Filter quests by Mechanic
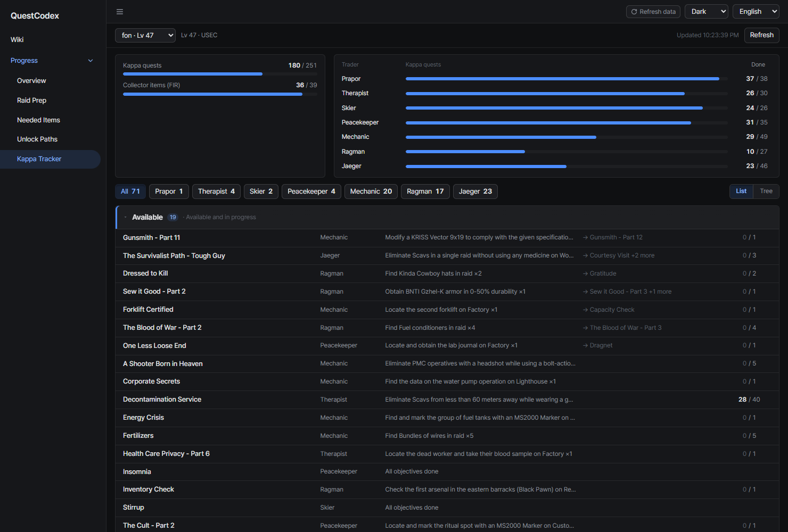Viewport: 788px width, 532px height. (x=371, y=192)
